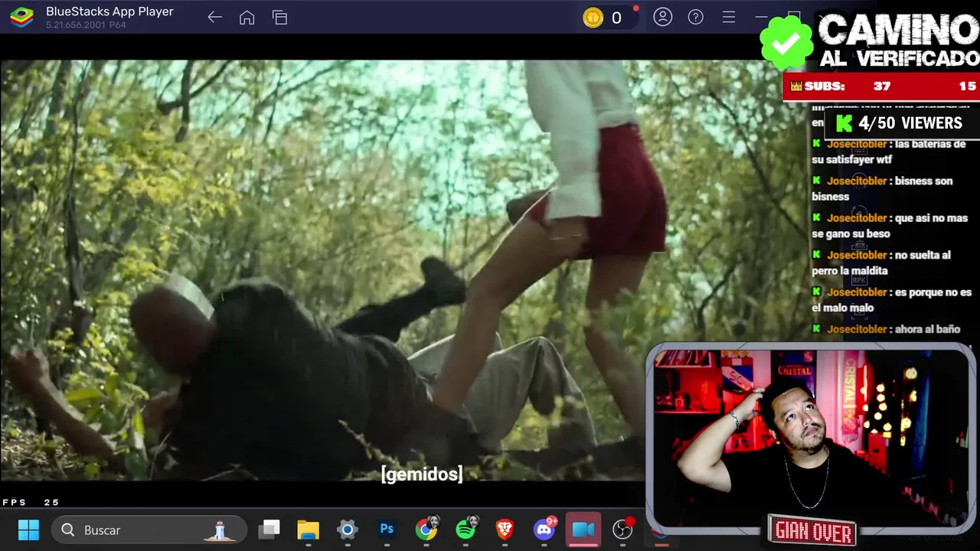Open OBS Studio from the taskbar
Viewport: 980px width, 551px height.
tap(623, 529)
